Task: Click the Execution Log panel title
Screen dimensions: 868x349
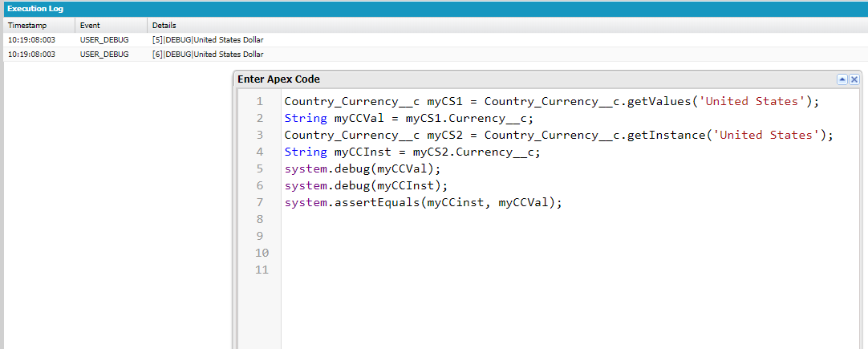Action: (x=33, y=8)
